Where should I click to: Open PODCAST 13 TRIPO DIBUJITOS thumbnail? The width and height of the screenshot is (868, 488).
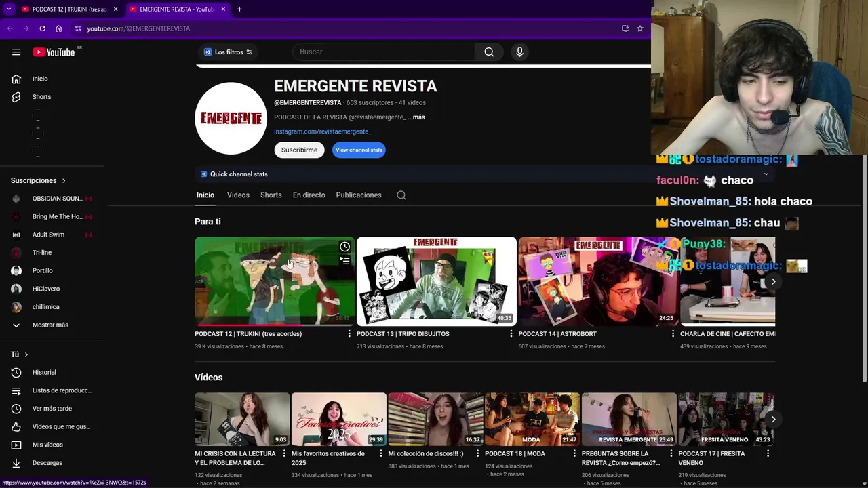[436, 281]
